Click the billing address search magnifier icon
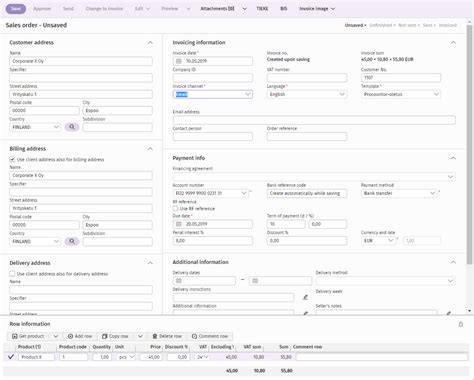 72,241
